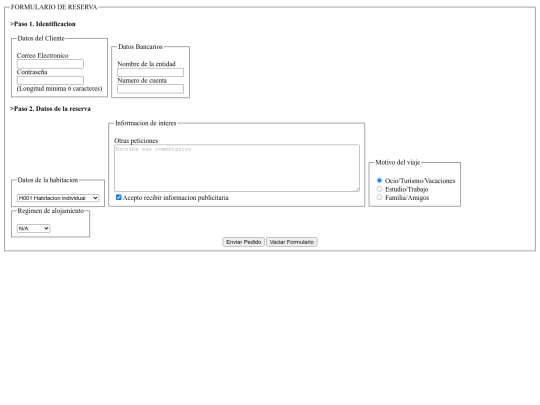Viewport: 540px width, 405px height.
Task: Click the 'Informacion de interes' legend text
Action: (x=145, y=123)
